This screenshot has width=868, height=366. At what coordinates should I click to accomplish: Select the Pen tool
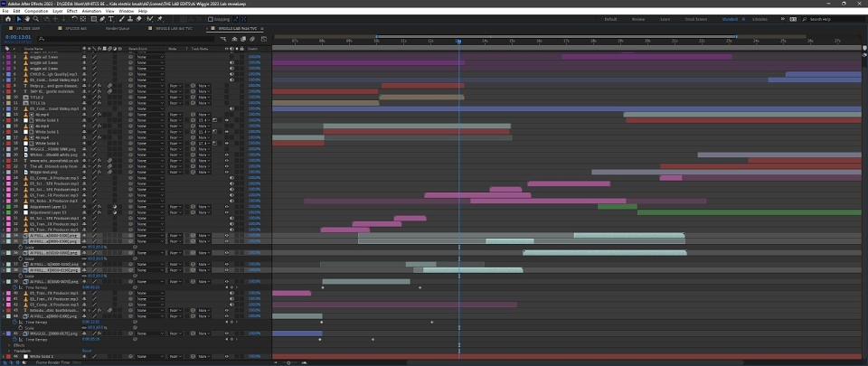(102, 19)
